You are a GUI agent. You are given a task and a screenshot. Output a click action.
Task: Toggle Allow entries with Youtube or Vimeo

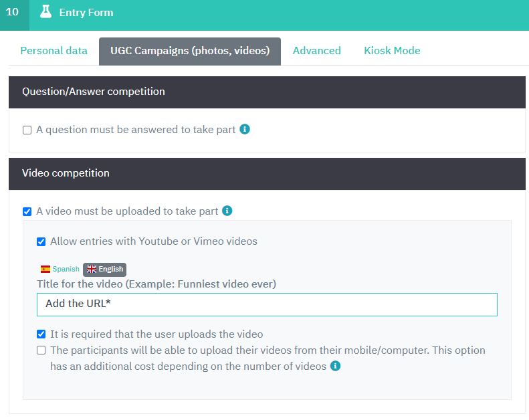click(x=41, y=241)
